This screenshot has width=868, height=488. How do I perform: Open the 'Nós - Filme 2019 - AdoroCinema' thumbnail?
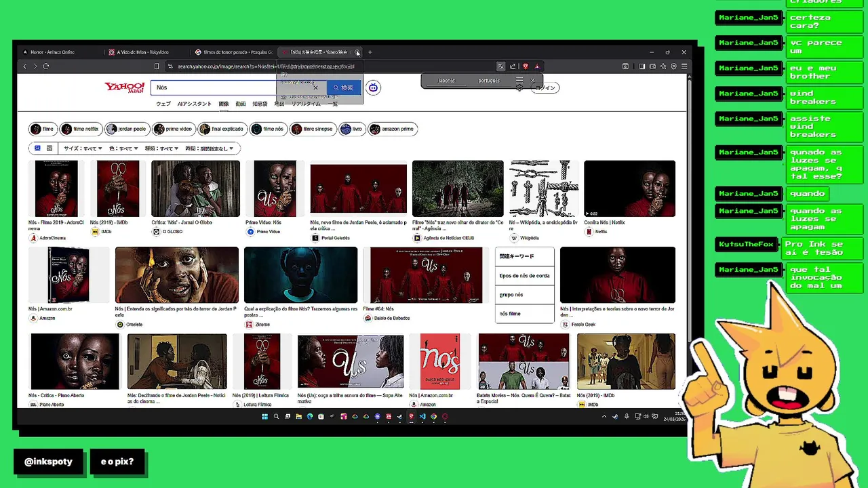point(56,188)
